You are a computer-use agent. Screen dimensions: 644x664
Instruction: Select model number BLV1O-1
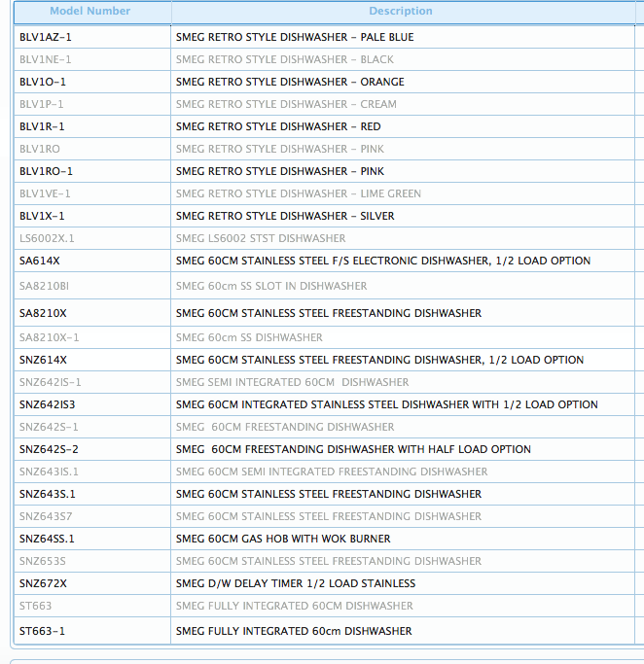tap(43, 83)
